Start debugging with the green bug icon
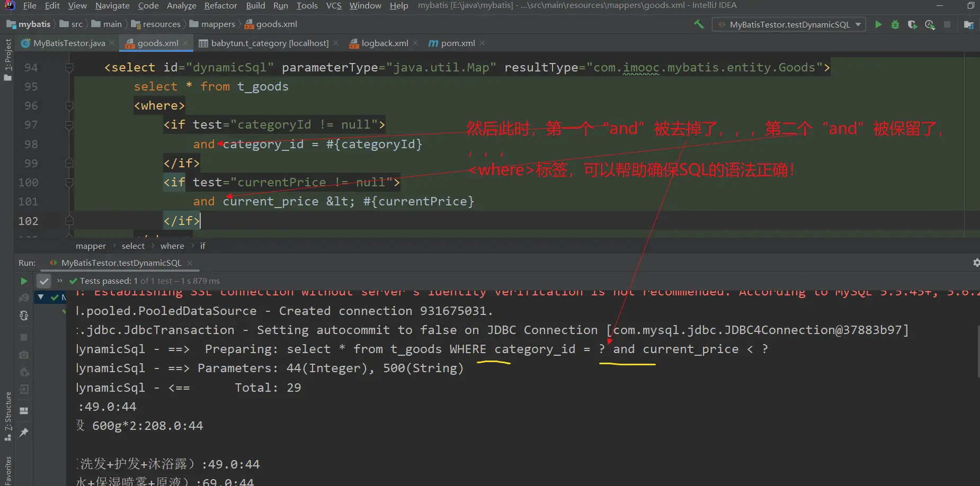 click(895, 24)
